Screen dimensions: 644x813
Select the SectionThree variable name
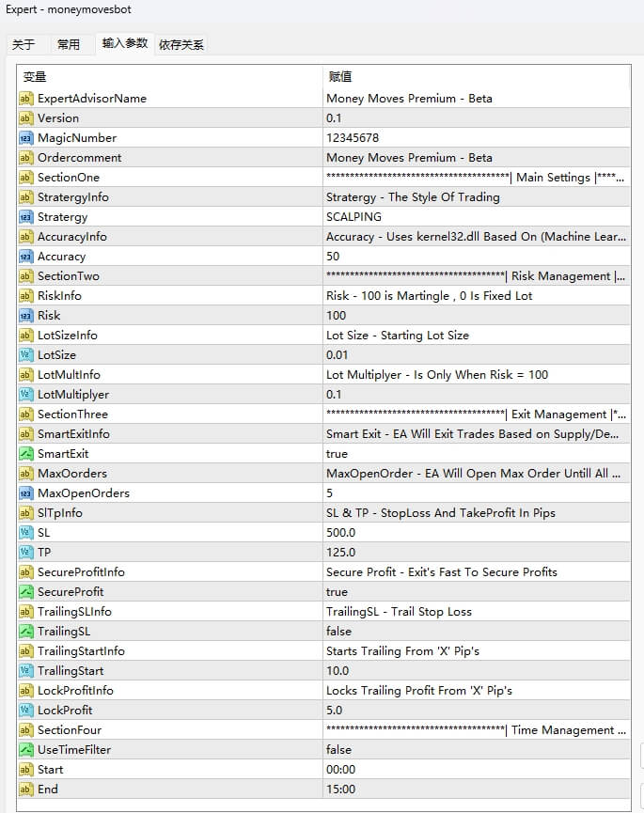(x=72, y=414)
